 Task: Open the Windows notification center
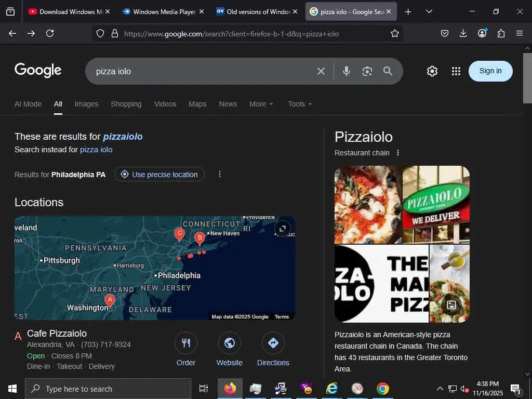[x=516, y=389]
